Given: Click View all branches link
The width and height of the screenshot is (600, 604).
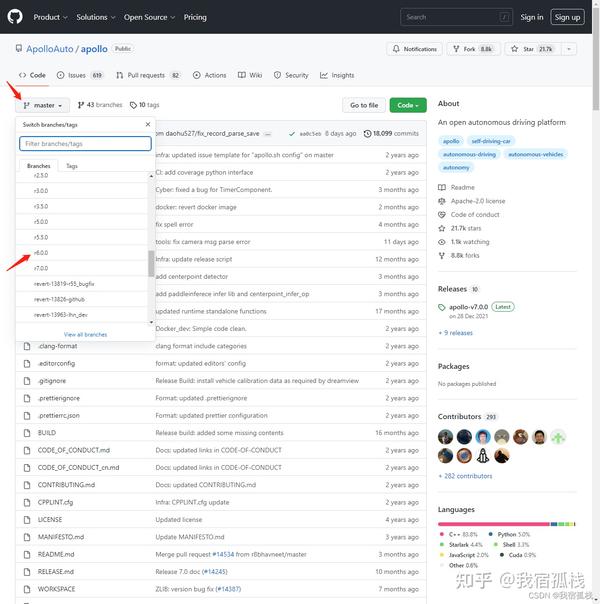Looking at the screenshot, I should pyautogui.click(x=85, y=334).
